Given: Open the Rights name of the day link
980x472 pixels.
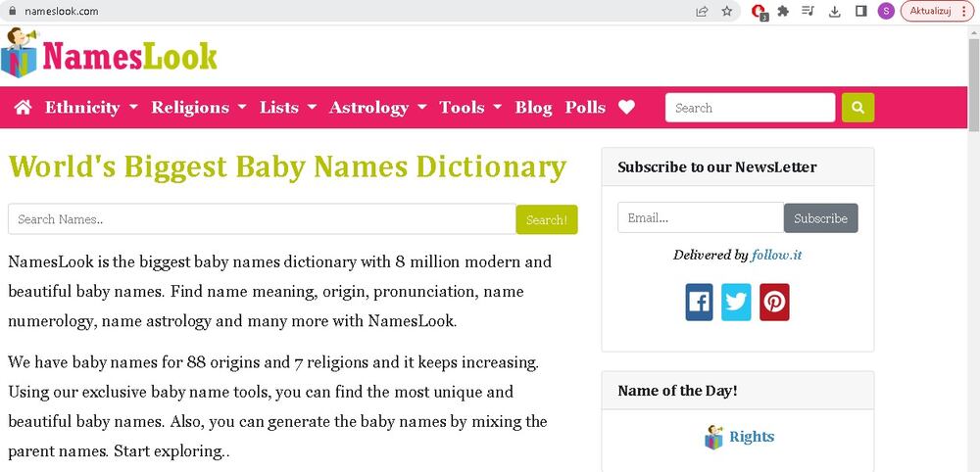Looking at the screenshot, I should click(751, 437).
